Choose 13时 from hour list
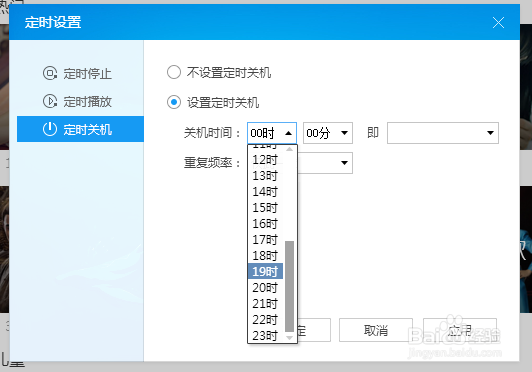The image size is (532, 372). pos(266,175)
